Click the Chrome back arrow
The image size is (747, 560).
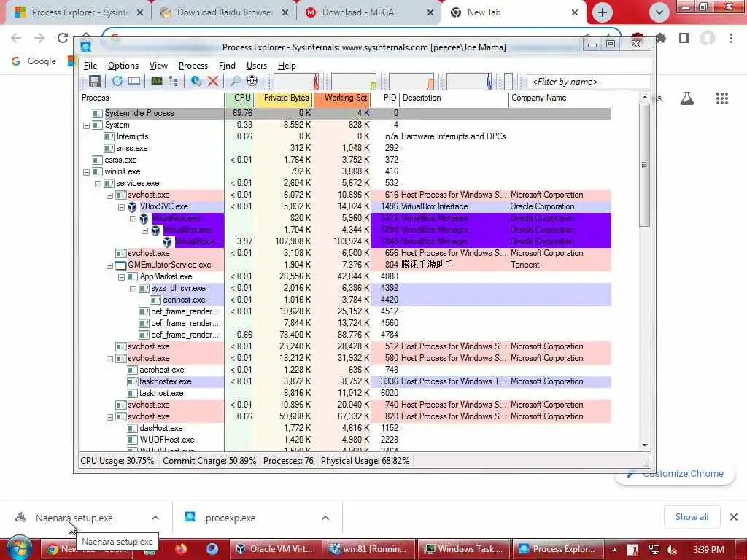16,38
